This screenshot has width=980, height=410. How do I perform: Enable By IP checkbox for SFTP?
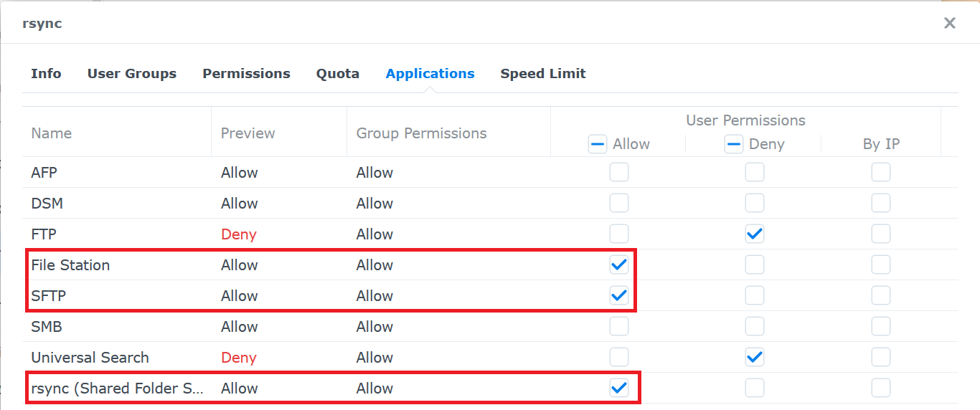pos(881,295)
